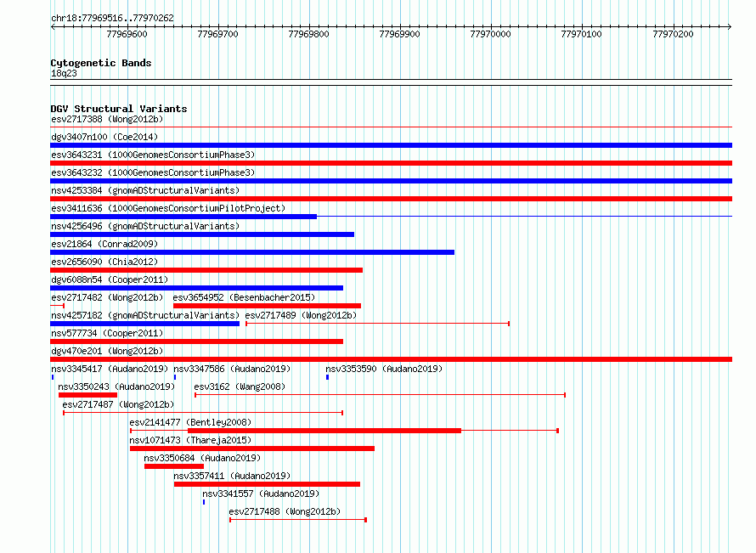Viewport: 756px width, 553px height.
Task: Select the nsv3347586 (Audano2019) blue tick
Action: (174, 377)
